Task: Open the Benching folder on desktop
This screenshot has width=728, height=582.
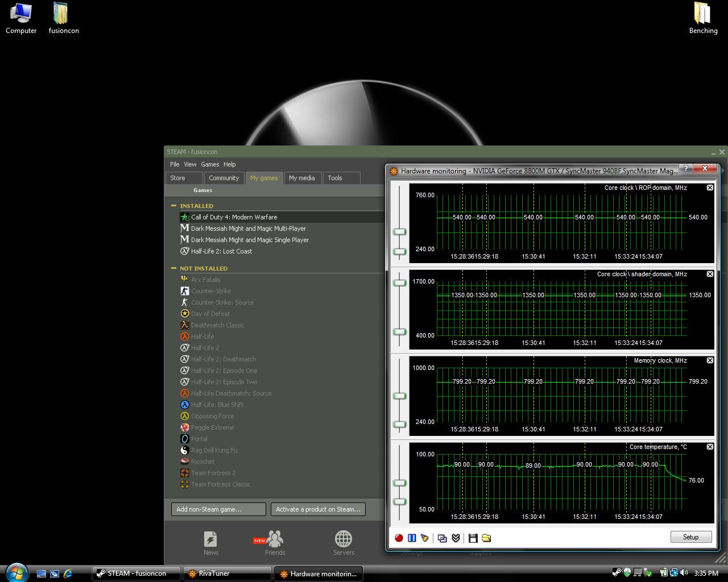Action: pyautogui.click(x=703, y=19)
